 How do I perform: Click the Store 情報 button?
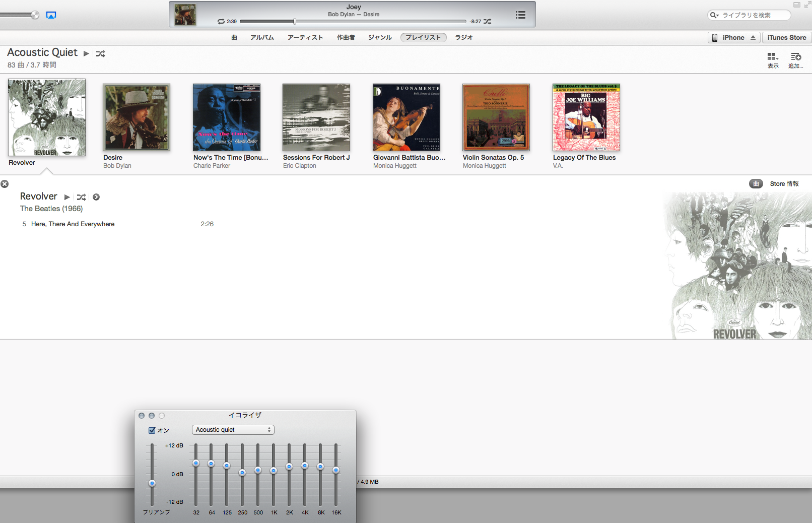coord(784,184)
